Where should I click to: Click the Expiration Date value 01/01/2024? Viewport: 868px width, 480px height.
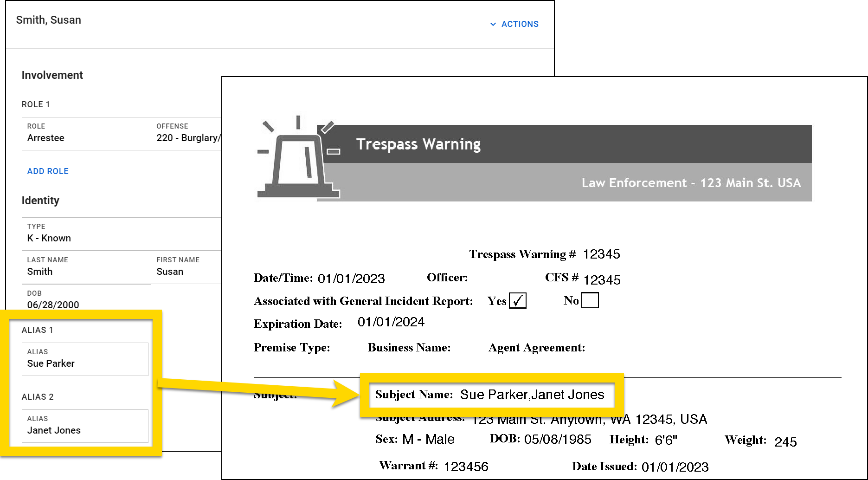coord(391,322)
